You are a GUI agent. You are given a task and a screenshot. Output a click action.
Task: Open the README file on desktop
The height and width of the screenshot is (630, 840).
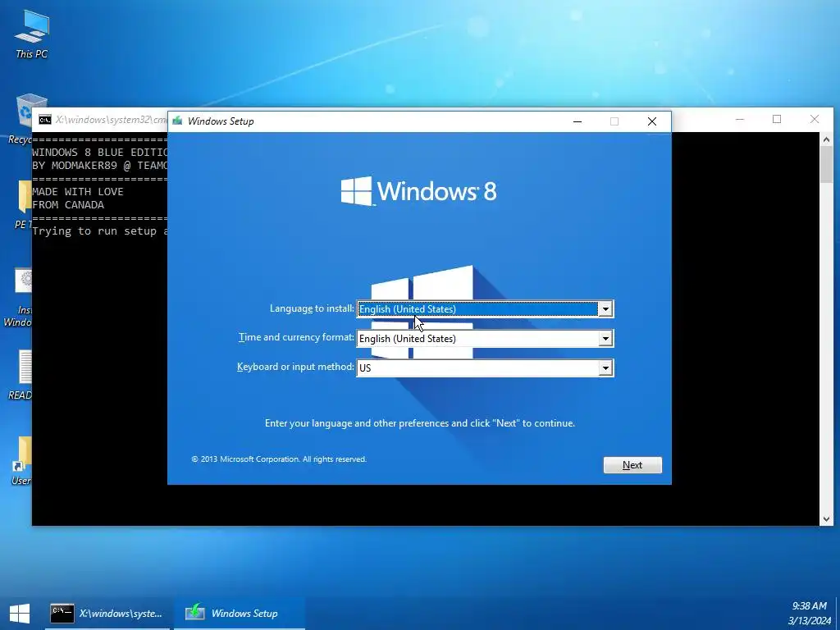[21, 375]
